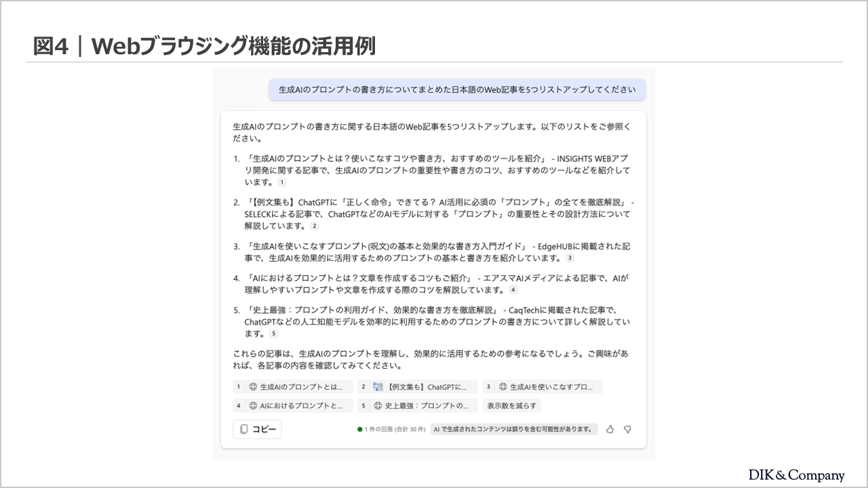Open source chip 2 【例文集も】ChatGPTに
868x488 pixels.
[x=418, y=387]
